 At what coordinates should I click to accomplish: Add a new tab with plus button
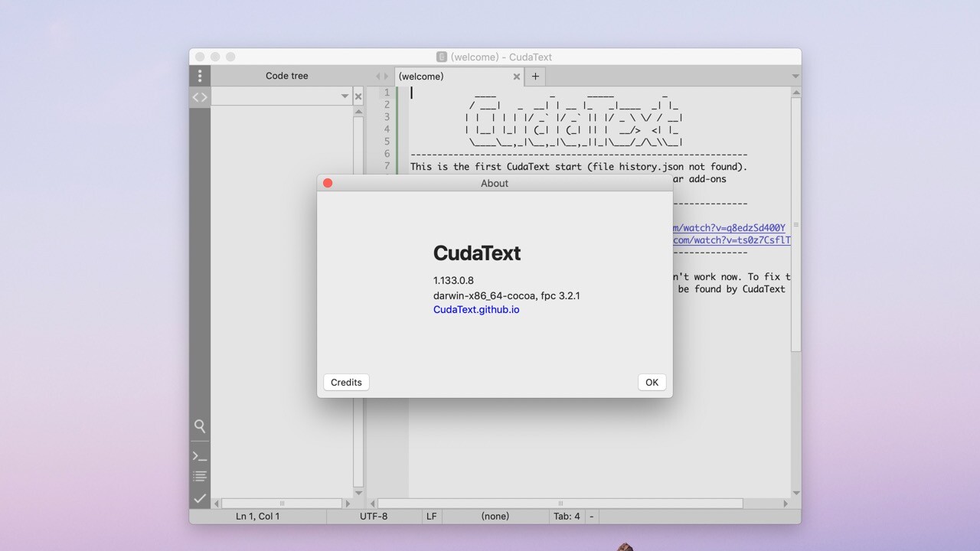[x=535, y=76]
